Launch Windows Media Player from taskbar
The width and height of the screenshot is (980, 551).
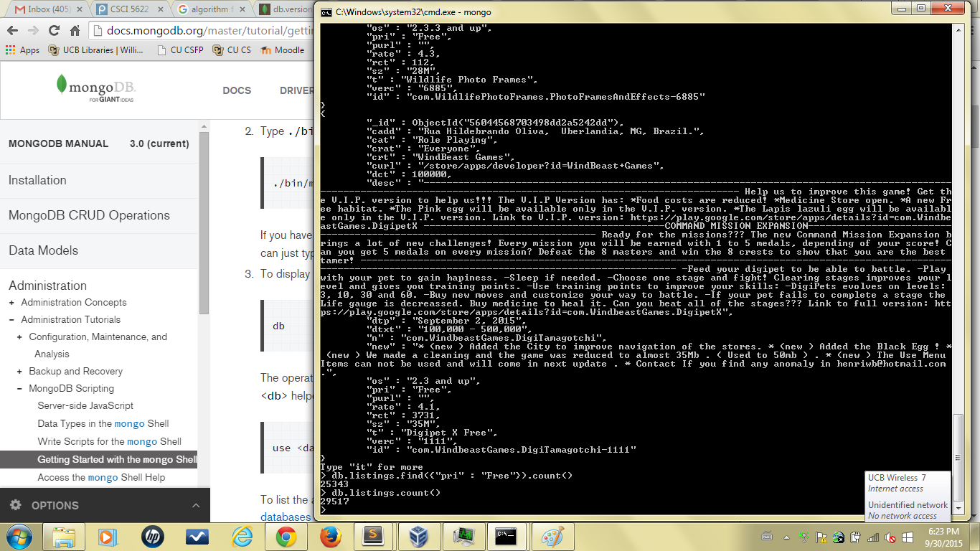pyautogui.click(x=108, y=537)
